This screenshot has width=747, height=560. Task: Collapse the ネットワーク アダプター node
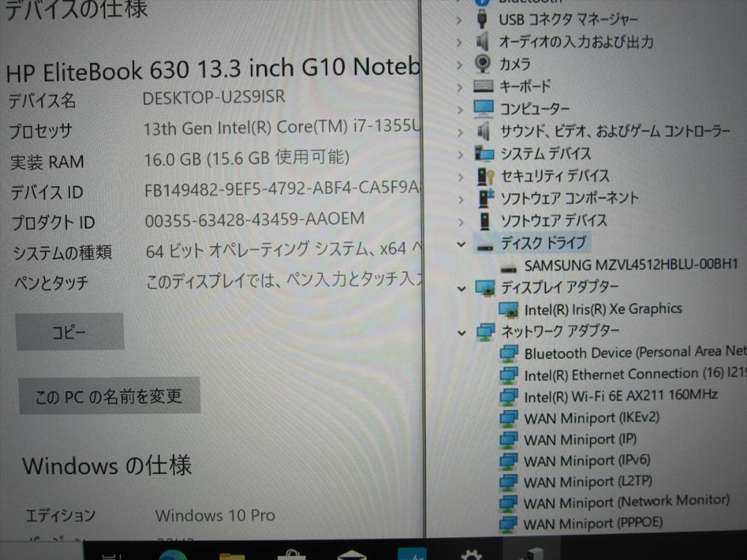[x=461, y=333]
